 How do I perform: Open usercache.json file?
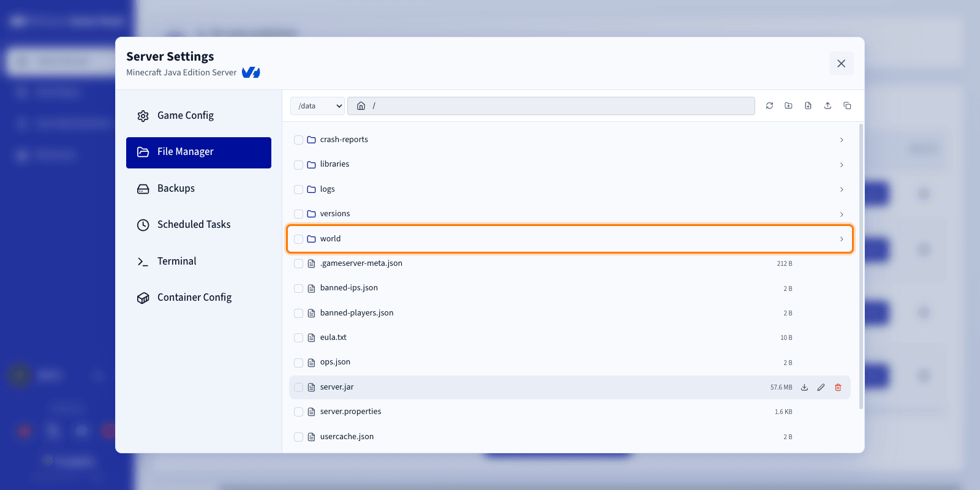[x=347, y=437]
